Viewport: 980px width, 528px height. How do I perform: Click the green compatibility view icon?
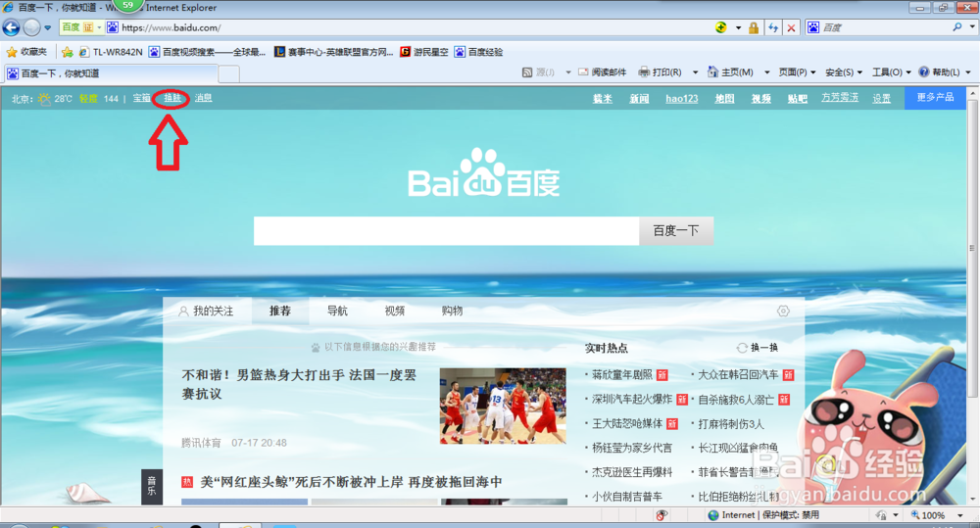click(x=720, y=27)
